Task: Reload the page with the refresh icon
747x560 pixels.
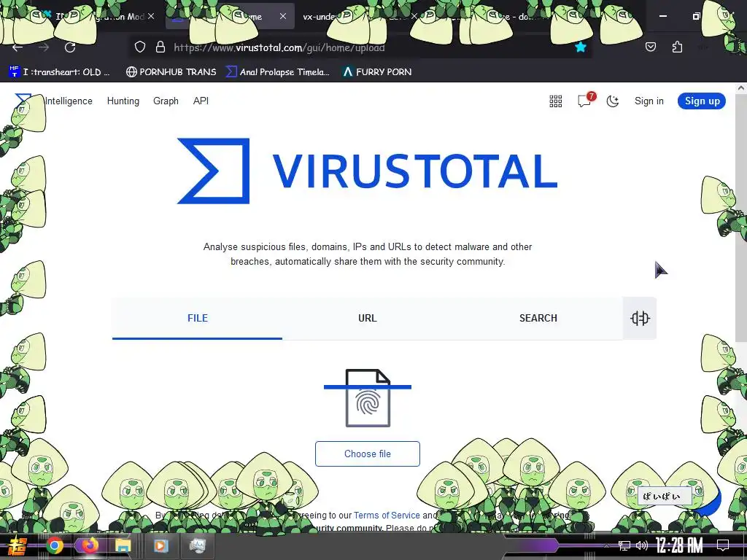Action: (70, 47)
